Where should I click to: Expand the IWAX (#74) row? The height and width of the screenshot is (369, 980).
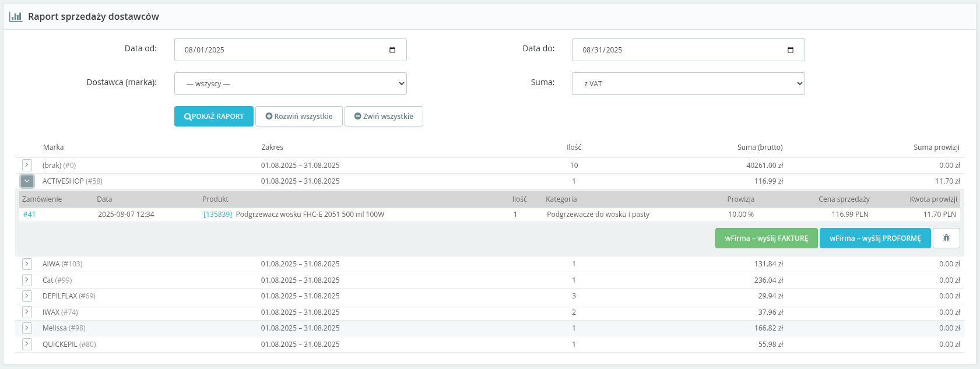27,312
